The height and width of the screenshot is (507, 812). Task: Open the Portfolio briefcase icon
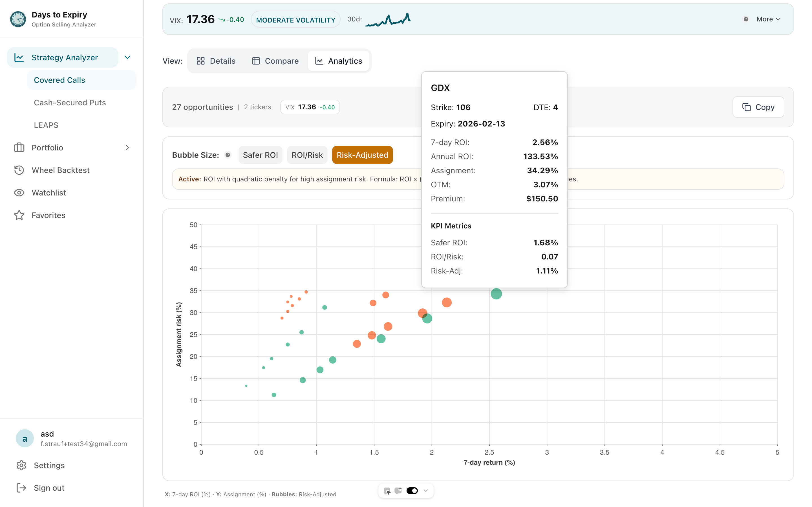(19, 148)
